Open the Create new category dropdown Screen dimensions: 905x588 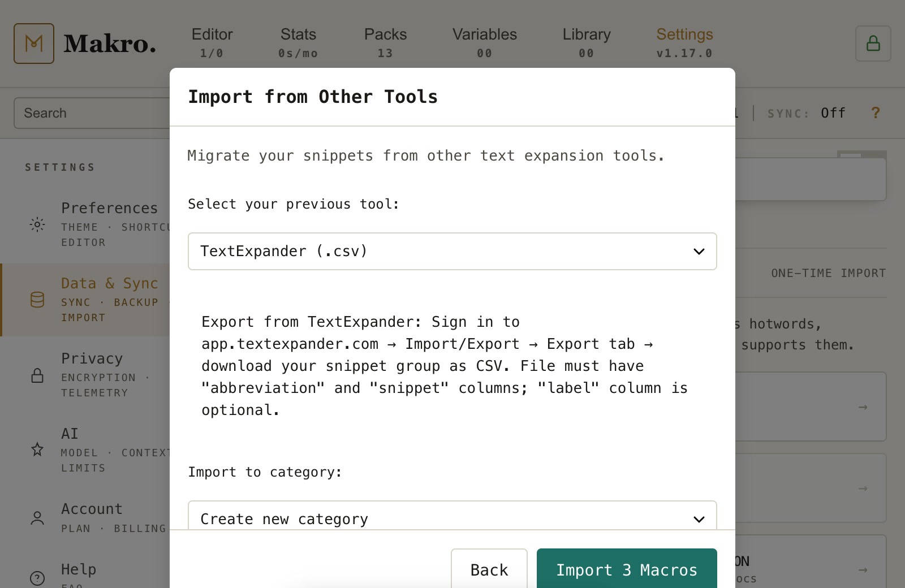coord(452,516)
